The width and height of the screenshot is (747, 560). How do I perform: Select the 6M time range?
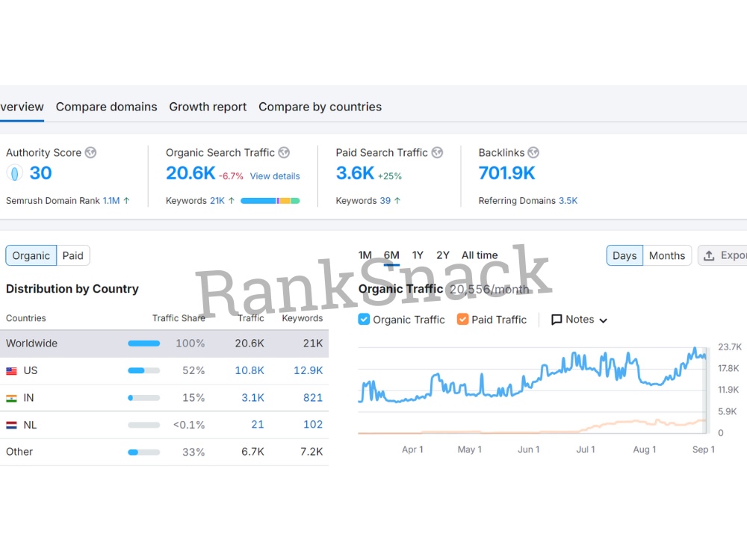click(x=391, y=255)
